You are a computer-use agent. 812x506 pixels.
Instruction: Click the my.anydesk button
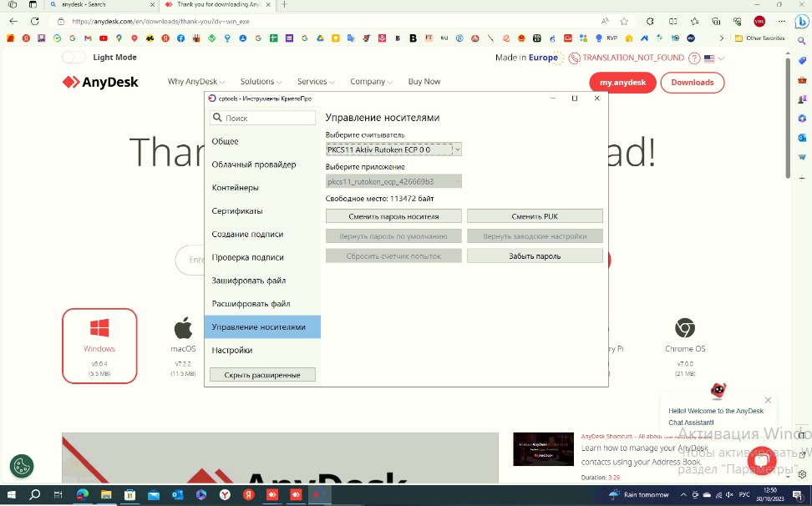click(622, 83)
